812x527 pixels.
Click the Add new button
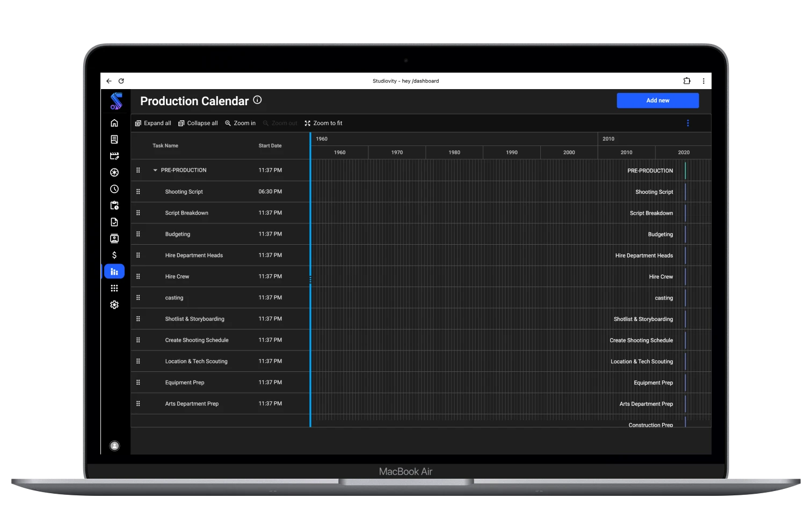pyautogui.click(x=658, y=100)
